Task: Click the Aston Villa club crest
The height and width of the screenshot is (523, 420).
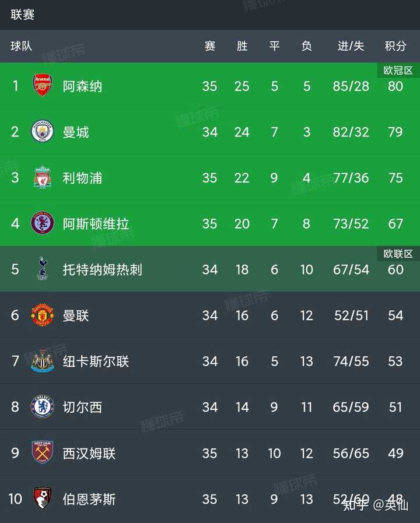Action: point(43,223)
